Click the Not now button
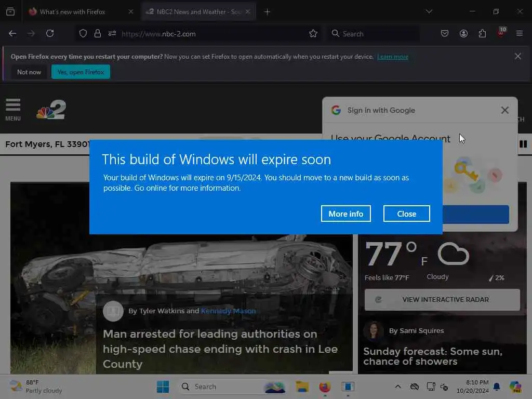532x399 pixels. point(29,72)
